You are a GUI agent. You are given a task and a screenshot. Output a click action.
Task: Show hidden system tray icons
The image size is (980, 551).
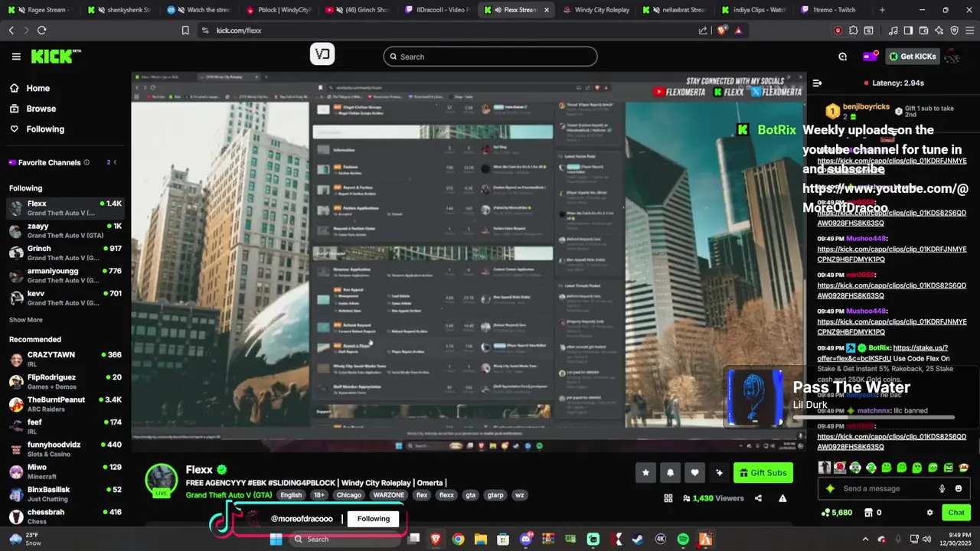tap(865, 540)
